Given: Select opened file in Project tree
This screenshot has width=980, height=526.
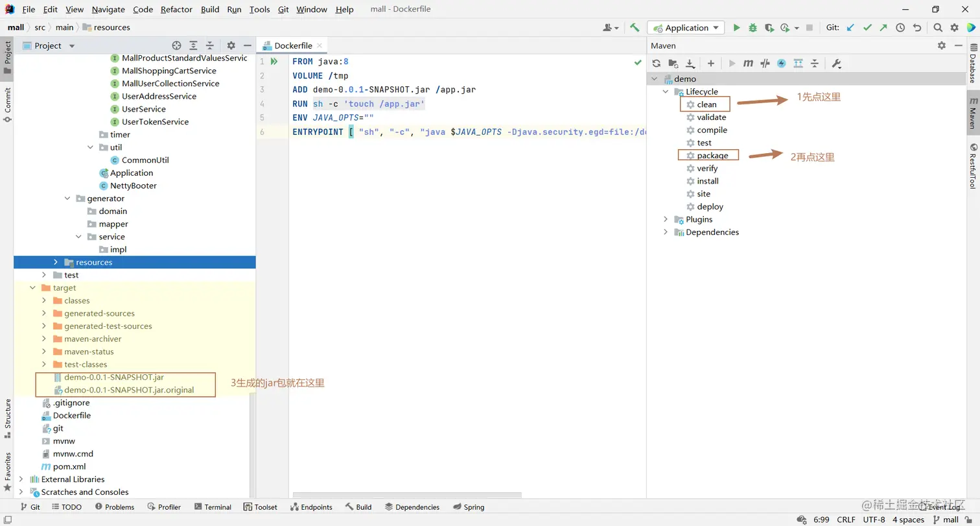Looking at the screenshot, I should coord(176,45).
